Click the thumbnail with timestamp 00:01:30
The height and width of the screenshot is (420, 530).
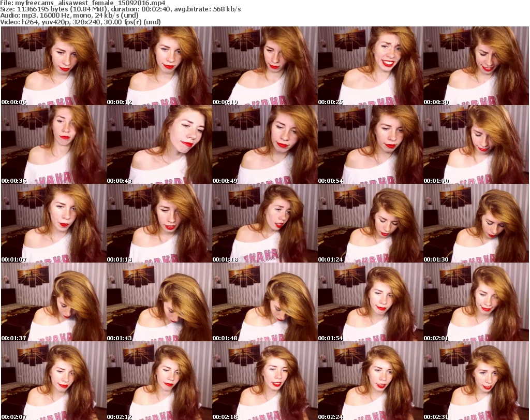click(476, 223)
